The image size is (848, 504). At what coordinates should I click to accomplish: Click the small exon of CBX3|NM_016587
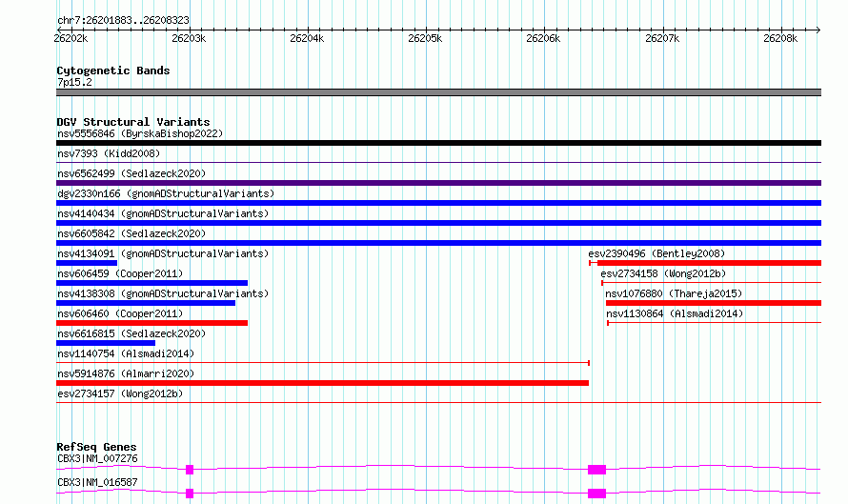pyautogui.click(x=190, y=494)
